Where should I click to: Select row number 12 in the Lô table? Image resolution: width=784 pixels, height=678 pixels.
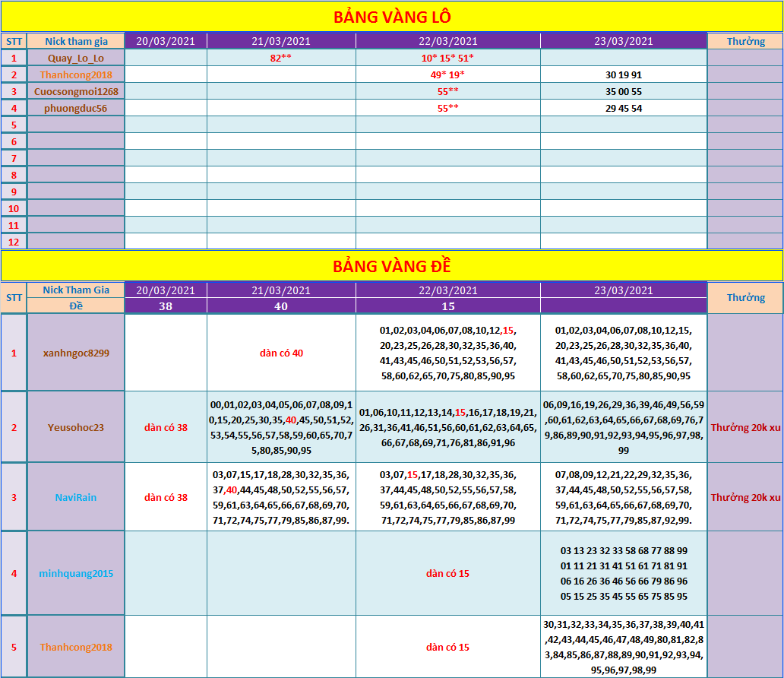click(14, 242)
